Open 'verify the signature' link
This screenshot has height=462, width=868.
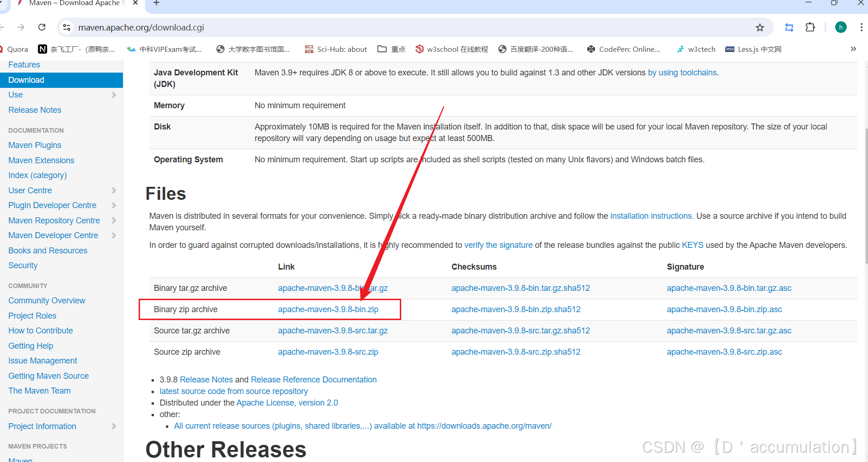click(x=498, y=245)
